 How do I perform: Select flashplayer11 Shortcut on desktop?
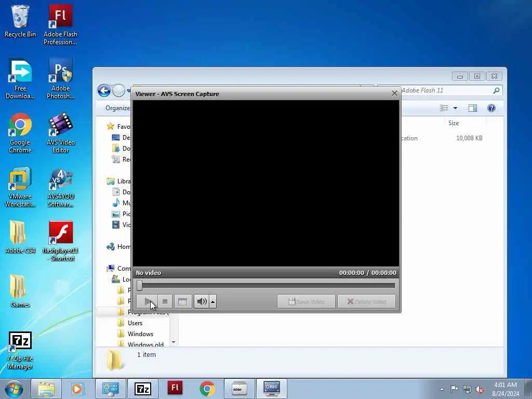(60, 241)
